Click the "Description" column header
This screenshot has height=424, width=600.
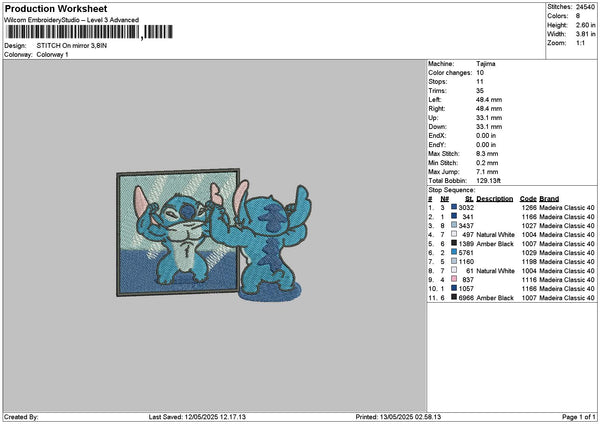[x=494, y=199]
